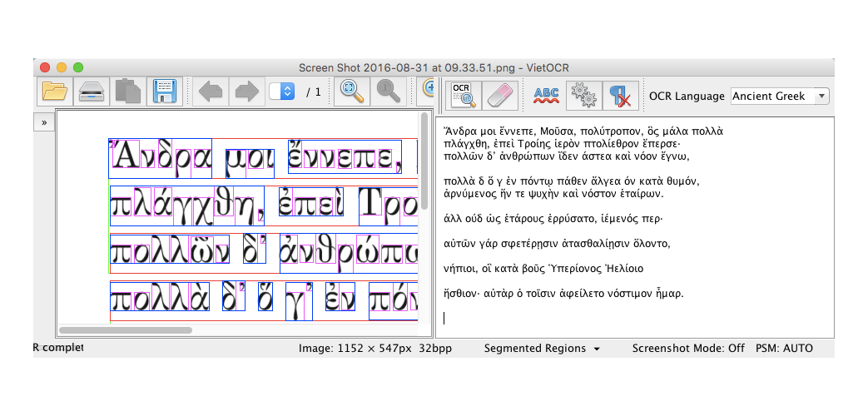Click the output line beginning 'πολλὰ δ ὅ γ ἐν πόντῳ'
The image size is (868, 416).
coord(573,181)
